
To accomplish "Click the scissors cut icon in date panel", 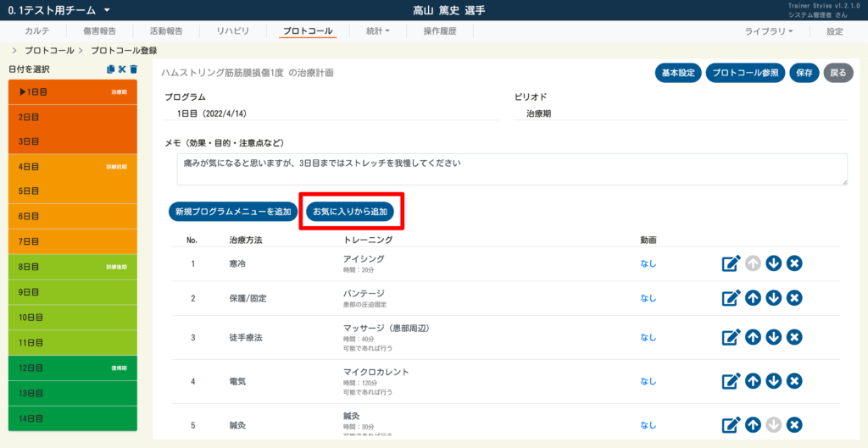I will tap(122, 69).
